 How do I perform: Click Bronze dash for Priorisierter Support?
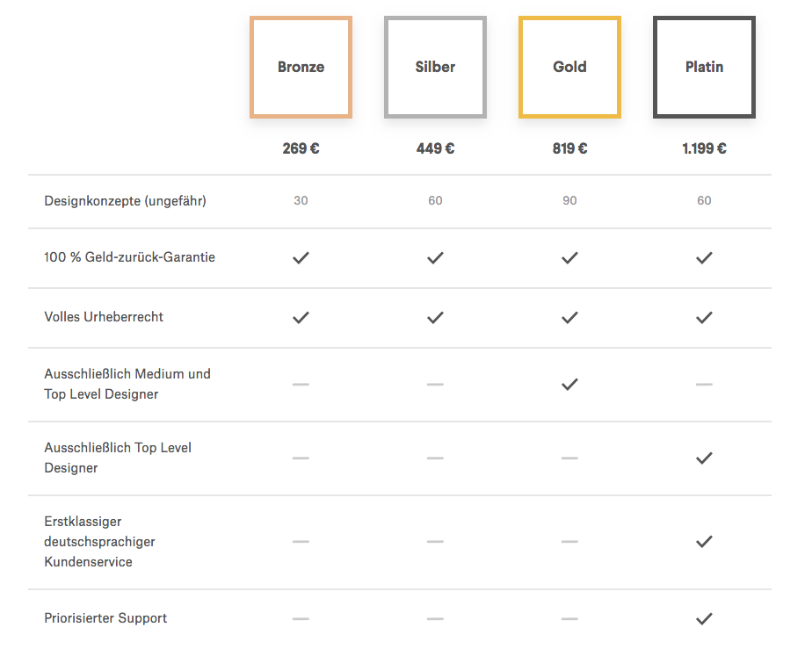pos(301,618)
